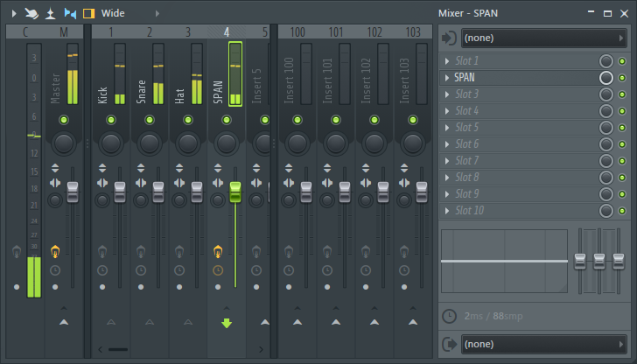
Task: Mute the Master track green switch
Action: point(64,120)
